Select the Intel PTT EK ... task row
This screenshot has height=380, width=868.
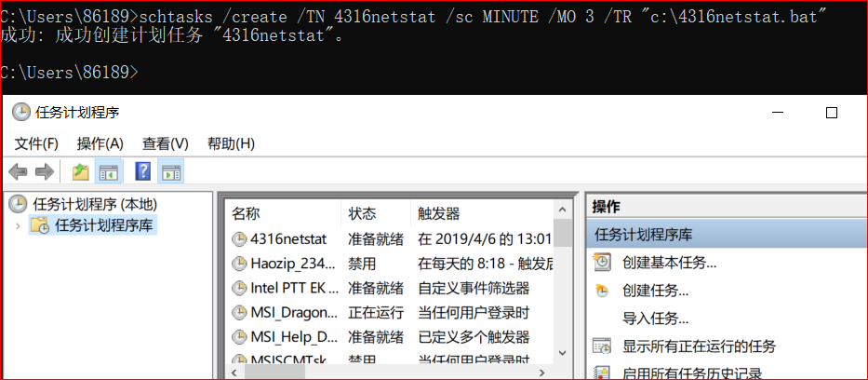click(x=390, y=288)
